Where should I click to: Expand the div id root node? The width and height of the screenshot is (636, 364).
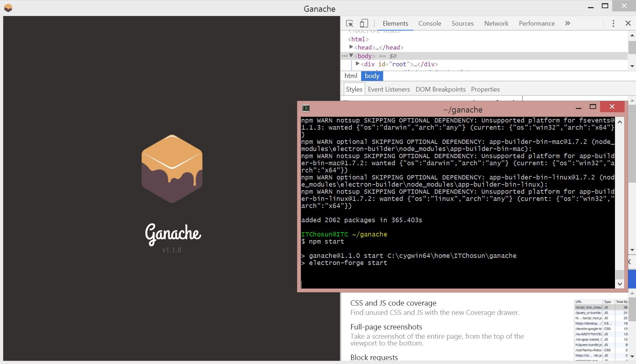[x=358, y=64]
